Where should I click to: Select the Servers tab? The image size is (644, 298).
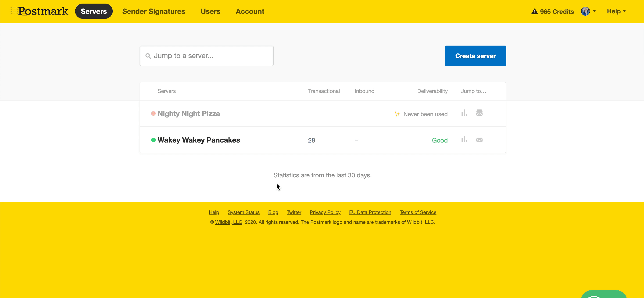(94, 11)
